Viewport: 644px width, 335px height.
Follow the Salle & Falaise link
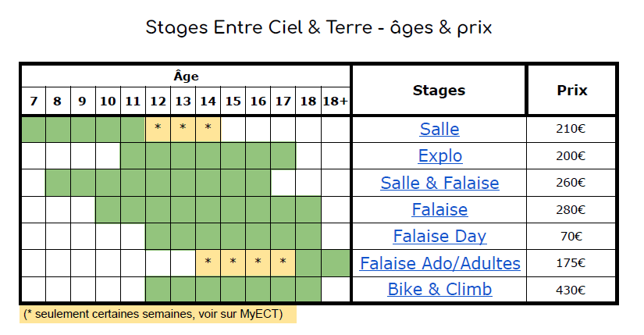click(x=439, y=183)
